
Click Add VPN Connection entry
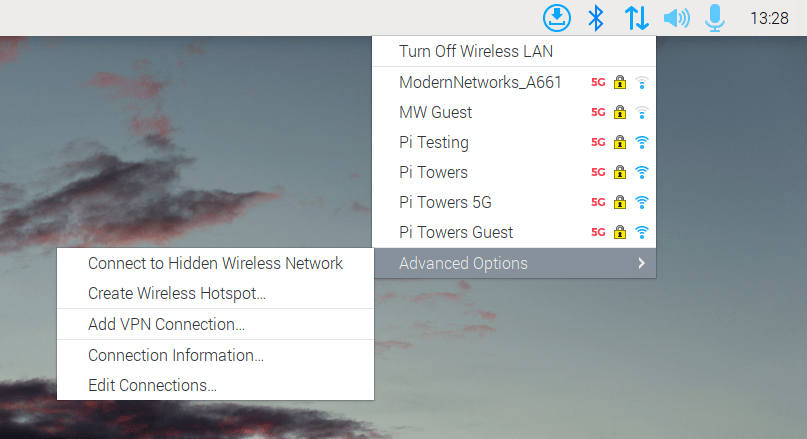(x=166, y=324)
